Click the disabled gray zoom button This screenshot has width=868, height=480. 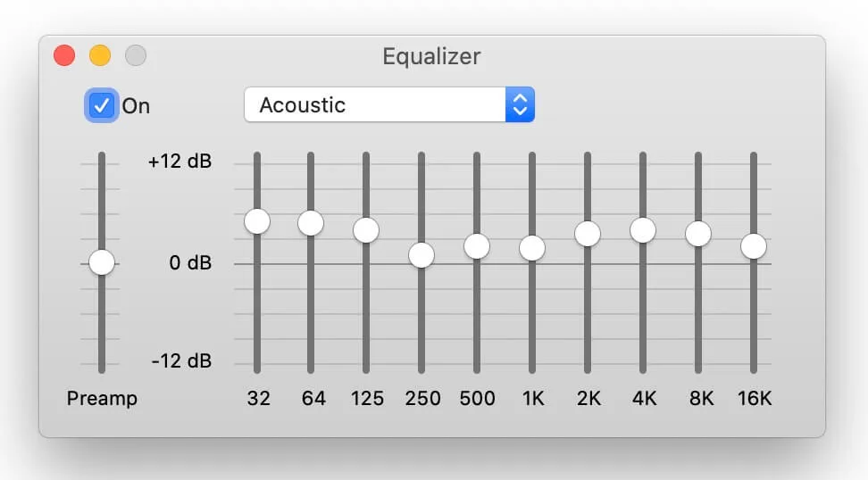tap(136, 55)
